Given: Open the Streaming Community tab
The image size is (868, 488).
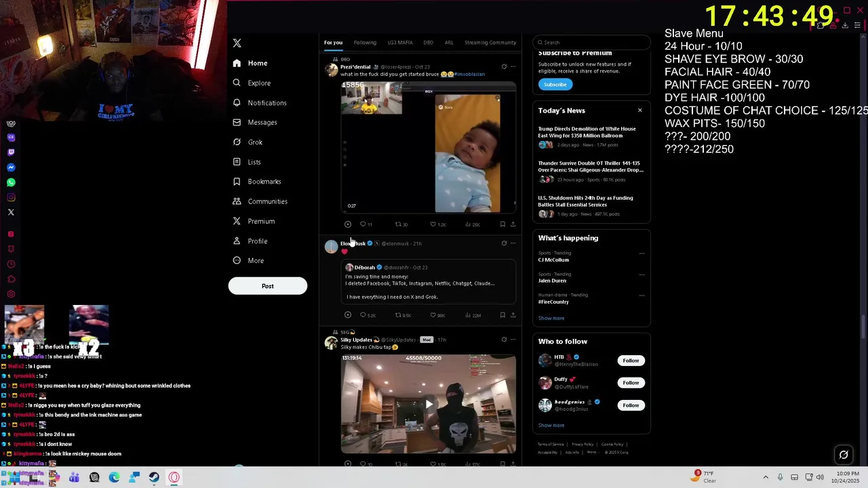Looking at the screenshot, I should coord(490,43).
